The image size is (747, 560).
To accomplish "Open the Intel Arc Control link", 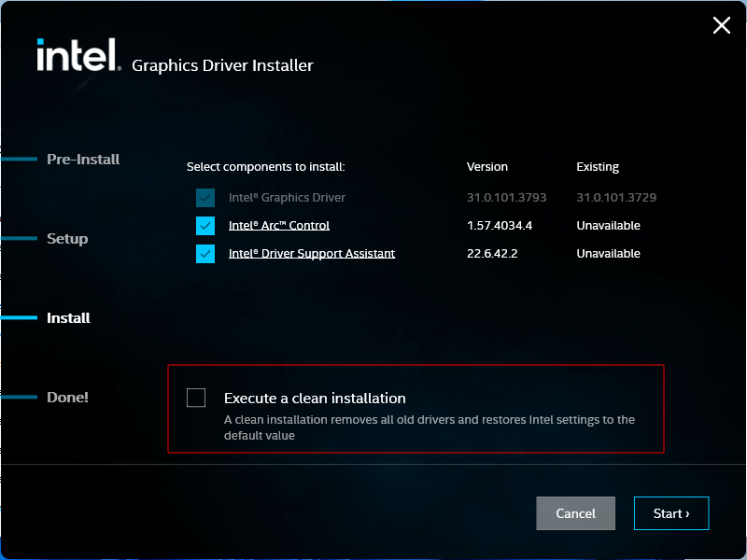I will [276, 225].
